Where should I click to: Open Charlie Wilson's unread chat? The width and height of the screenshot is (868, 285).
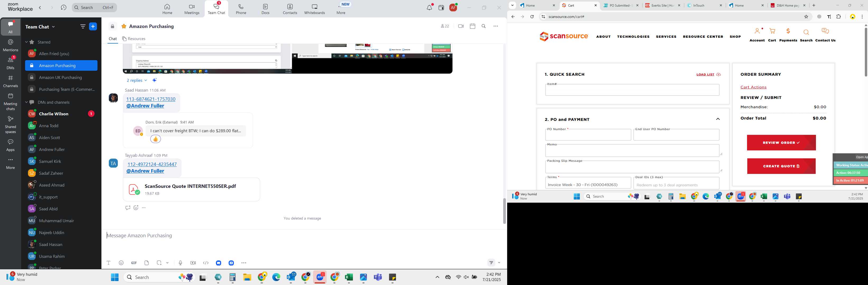point(61,114)
